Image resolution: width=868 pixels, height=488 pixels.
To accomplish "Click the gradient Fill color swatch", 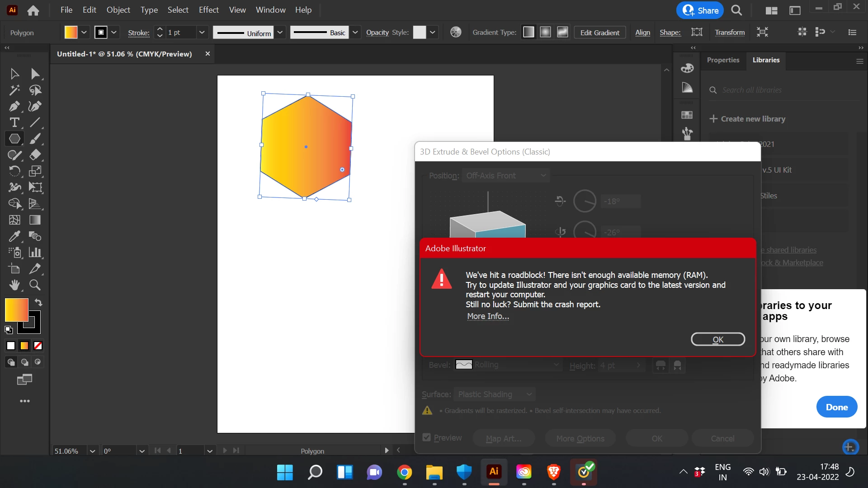I will [17, 310].
